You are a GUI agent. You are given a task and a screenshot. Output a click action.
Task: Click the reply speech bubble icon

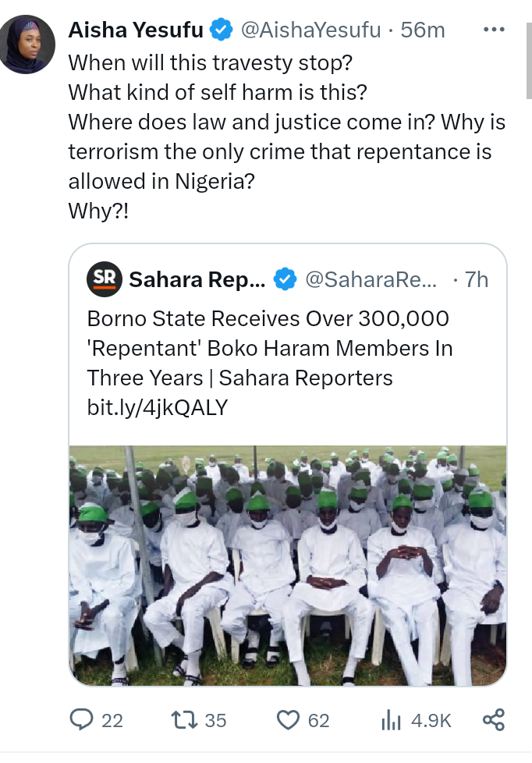81,719
